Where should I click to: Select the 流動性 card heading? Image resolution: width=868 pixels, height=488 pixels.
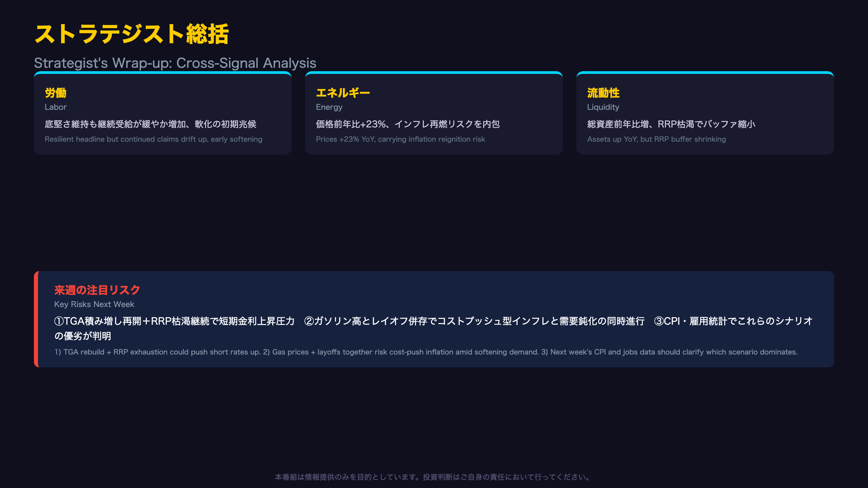[603, 93]
